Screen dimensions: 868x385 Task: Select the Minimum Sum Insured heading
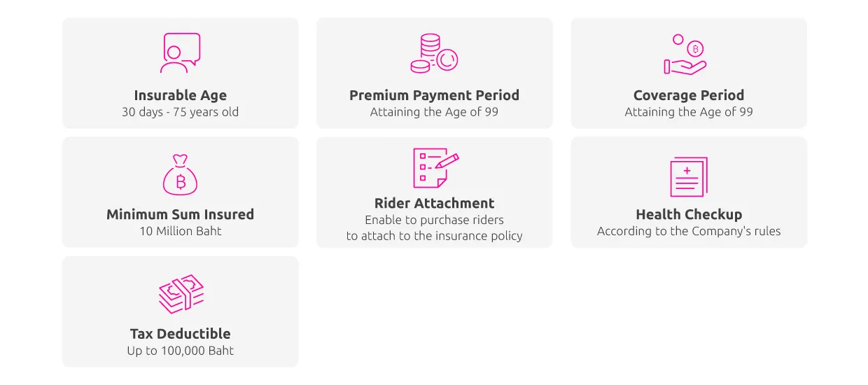point(181,214)
